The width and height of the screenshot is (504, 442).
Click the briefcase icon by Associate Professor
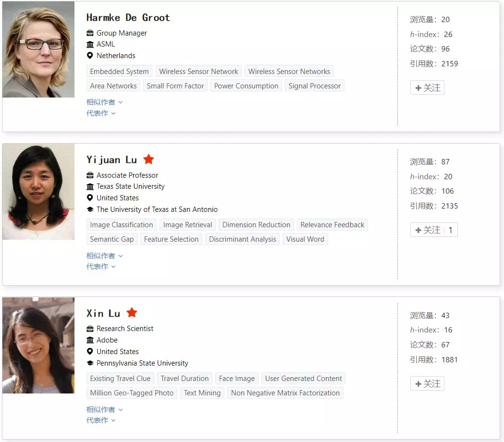click(x=90, y=175)
